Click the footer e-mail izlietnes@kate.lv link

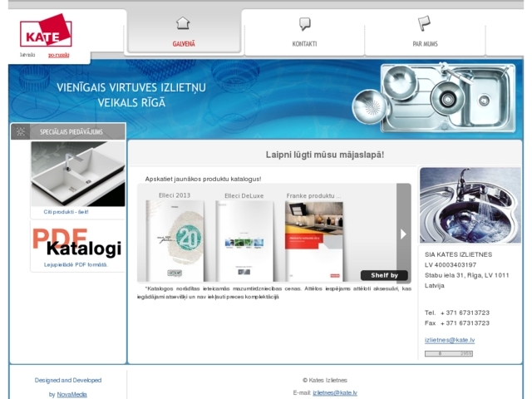pos(335,392)
